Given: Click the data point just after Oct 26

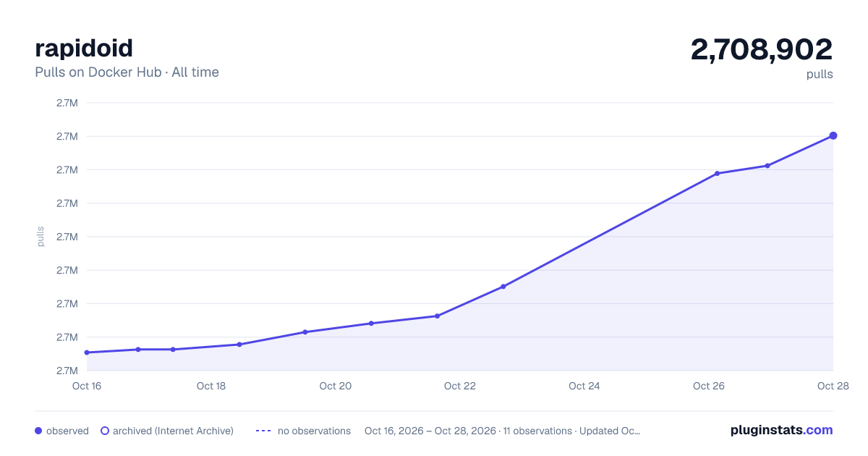Looking at the screenshot, I should point(718,173).
